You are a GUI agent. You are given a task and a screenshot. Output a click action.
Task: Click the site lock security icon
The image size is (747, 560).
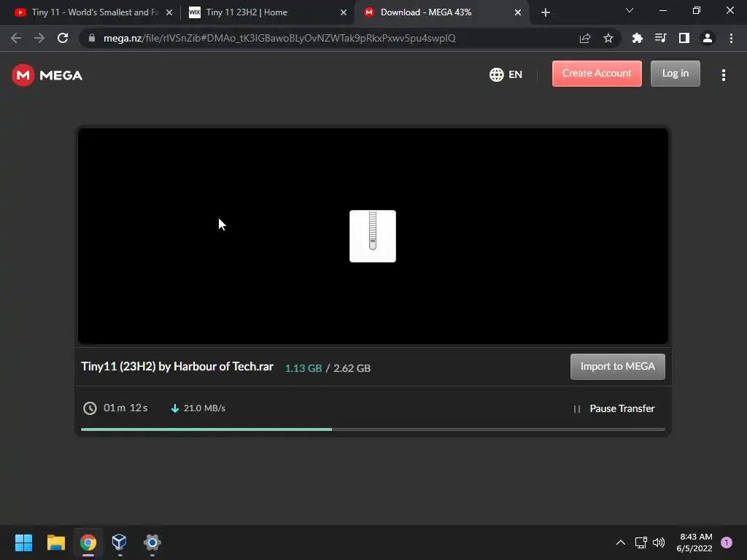click(x=92, y=38)
